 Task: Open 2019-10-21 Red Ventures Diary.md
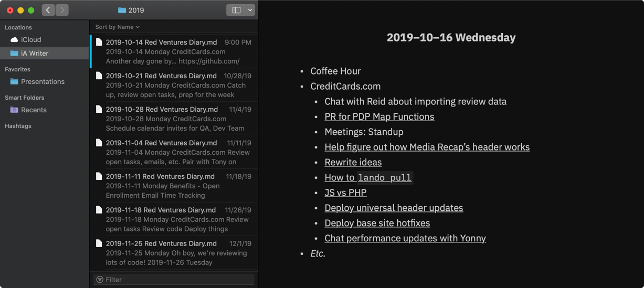pyautogui.click(x=174, y=85)
